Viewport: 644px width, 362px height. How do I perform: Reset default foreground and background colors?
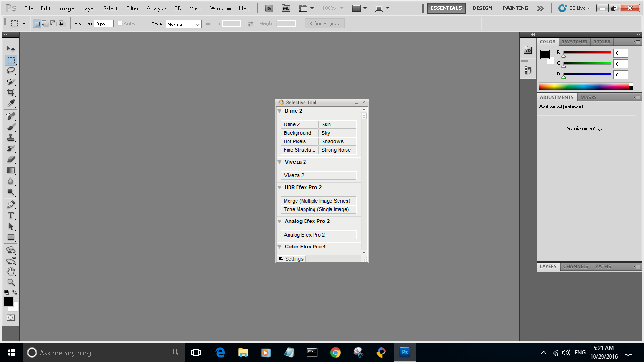point(7,292)
